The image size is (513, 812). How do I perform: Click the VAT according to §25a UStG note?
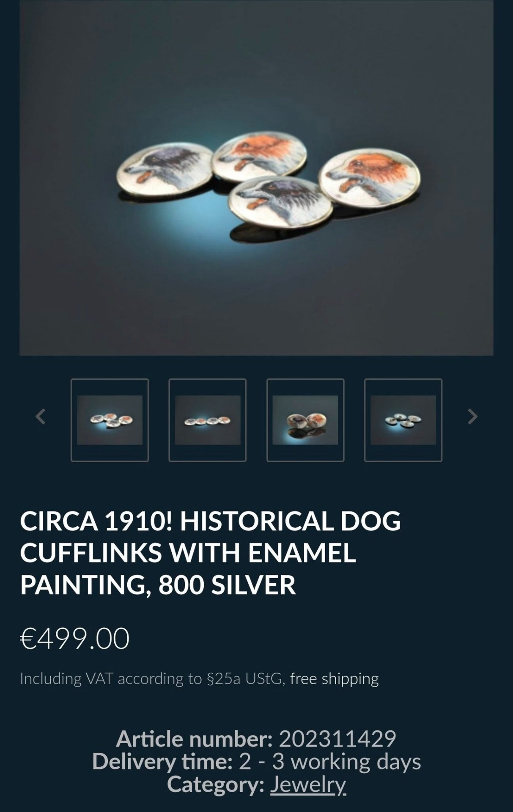click(x=153, y=678)
